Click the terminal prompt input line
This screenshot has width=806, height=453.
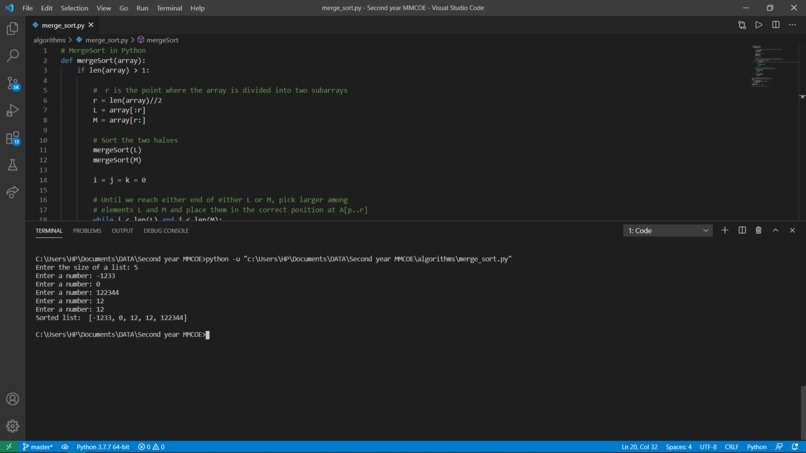(x=122, y=335)
